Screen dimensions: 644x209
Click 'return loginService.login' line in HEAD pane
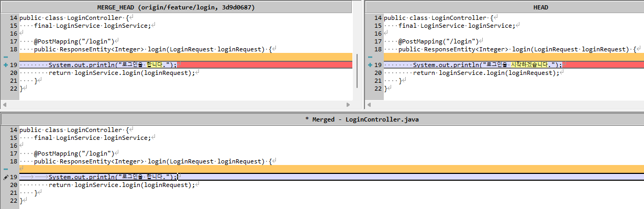486,73
